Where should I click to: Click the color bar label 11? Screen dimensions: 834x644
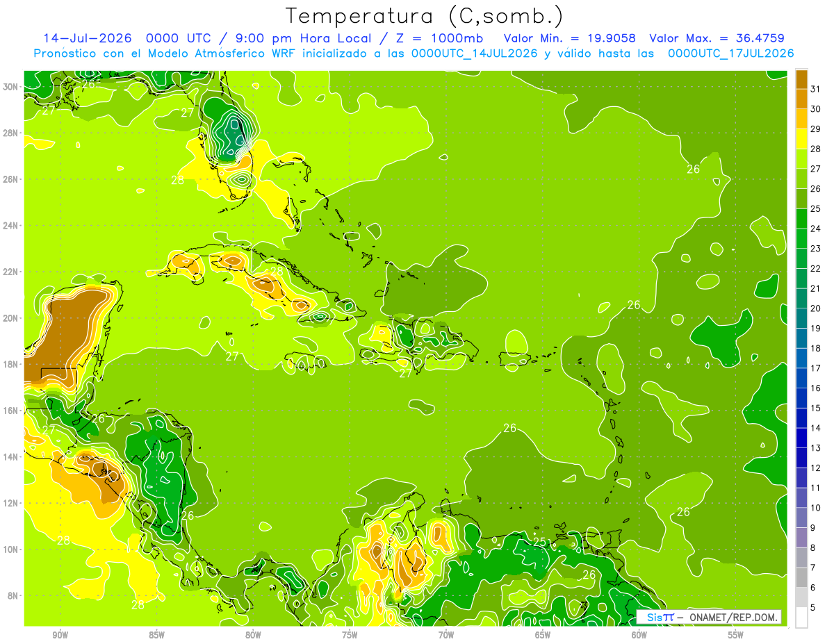click(x=816, y=488)
